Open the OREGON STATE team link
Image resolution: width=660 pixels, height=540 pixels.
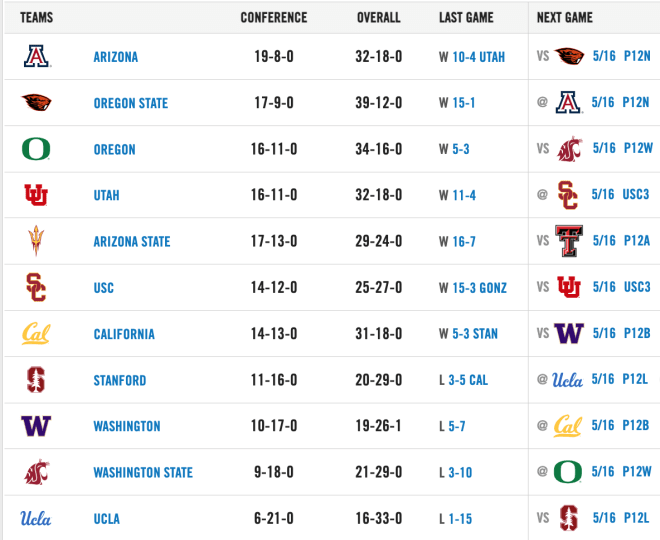coord(130,103)
